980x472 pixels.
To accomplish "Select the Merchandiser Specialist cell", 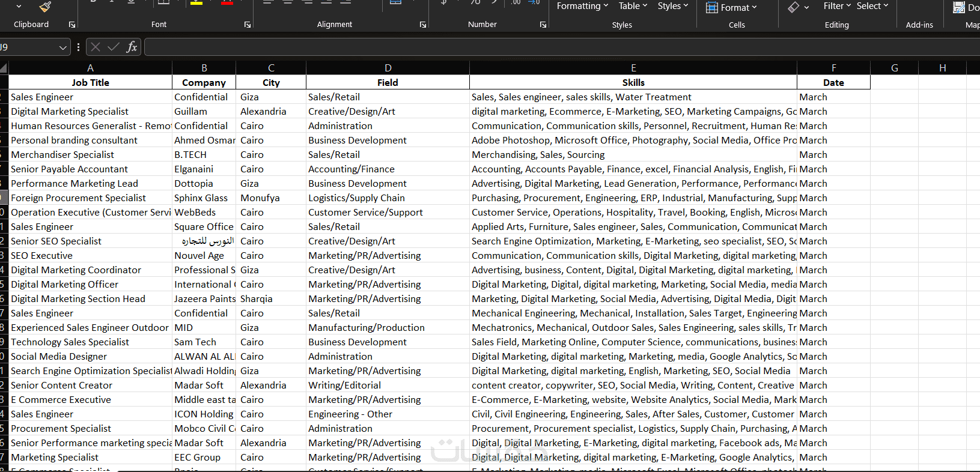I will [90, 154].
